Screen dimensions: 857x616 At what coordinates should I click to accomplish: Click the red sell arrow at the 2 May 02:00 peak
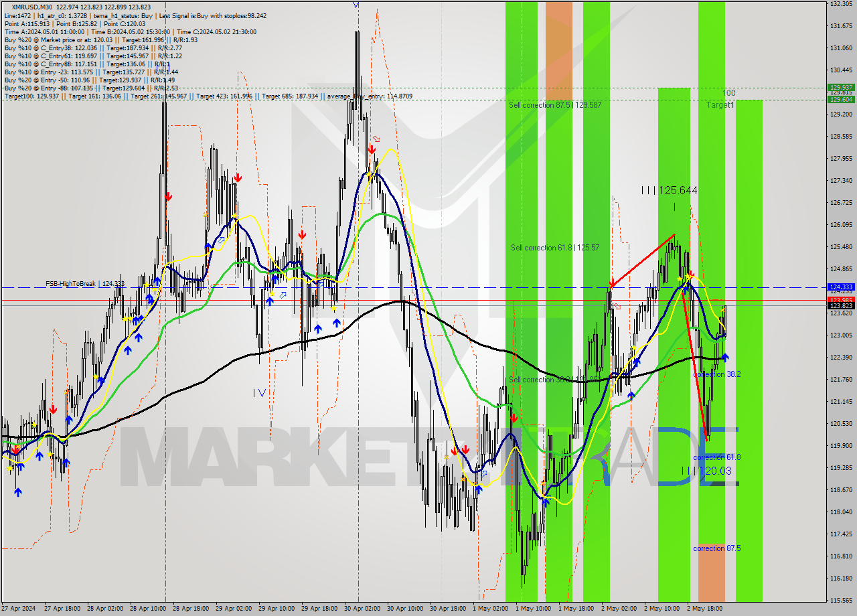click(612, 283)
